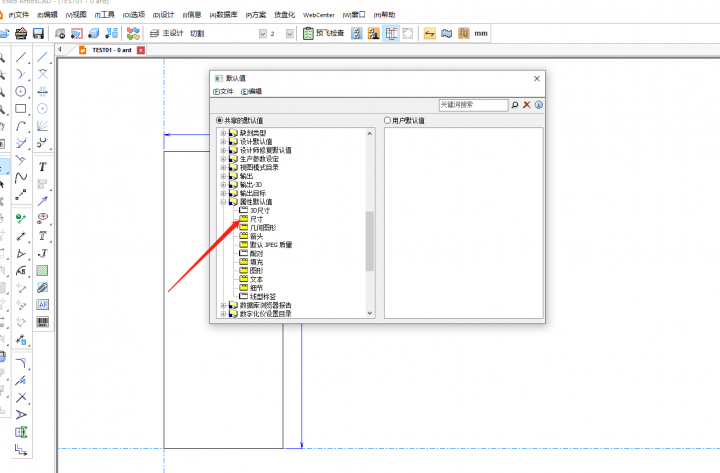Select the 尺寸 item in the tree
This screenshot has height=473, width=720.
[x=256, y=219]
